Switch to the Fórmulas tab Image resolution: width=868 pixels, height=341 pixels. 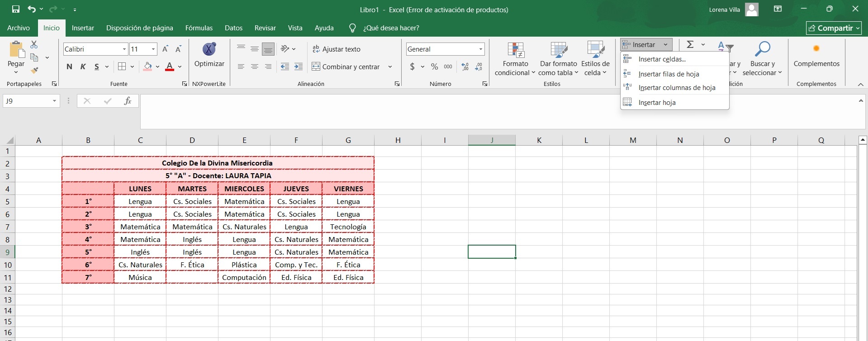(x=199, y=28)
